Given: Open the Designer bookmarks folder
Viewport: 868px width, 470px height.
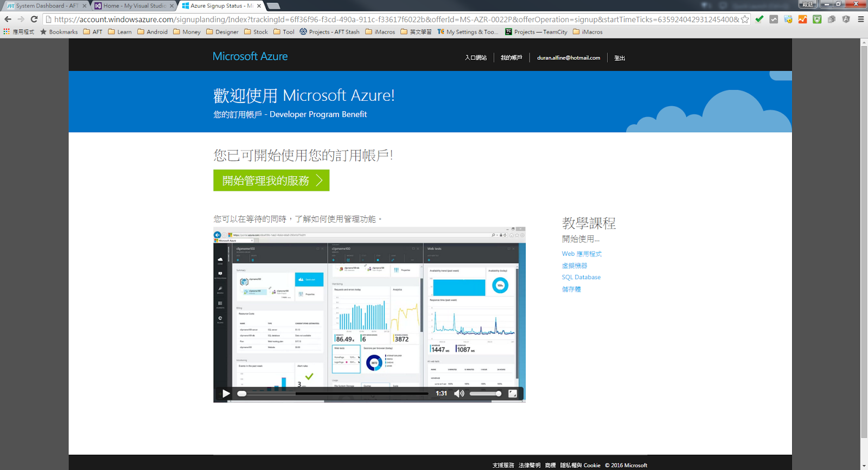Looking at the screenshot, I should [222, 31].
